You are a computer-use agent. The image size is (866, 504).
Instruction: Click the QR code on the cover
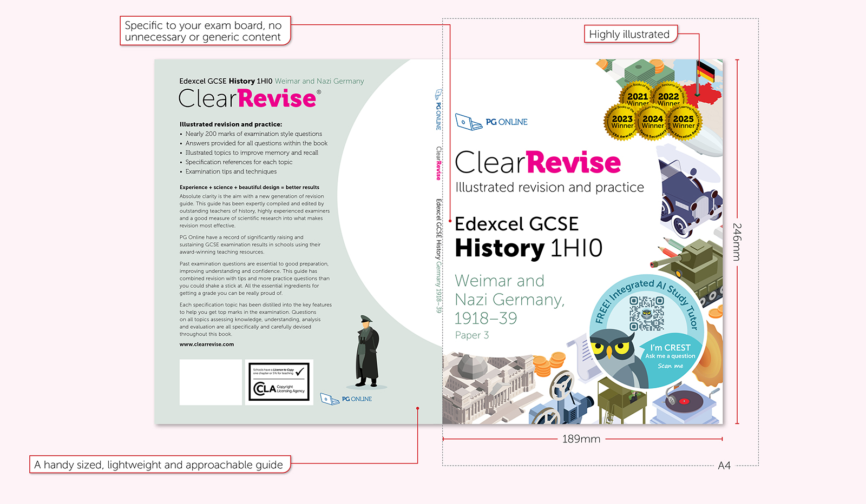click(646, 313)
